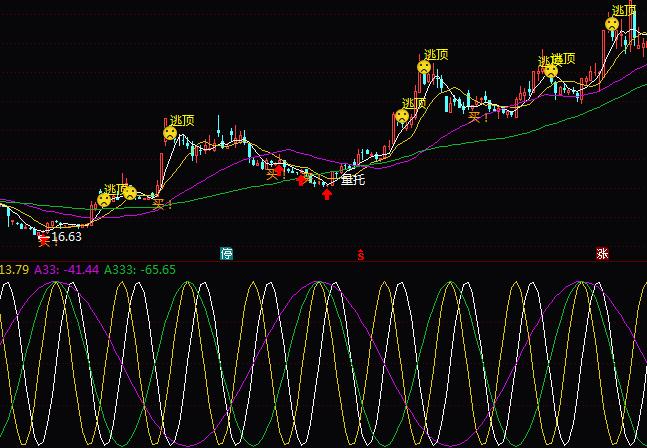The width and height of the screenshot is (647, 448).
Task: Open the cyan 停 event marker
Action: click(227, 254)
